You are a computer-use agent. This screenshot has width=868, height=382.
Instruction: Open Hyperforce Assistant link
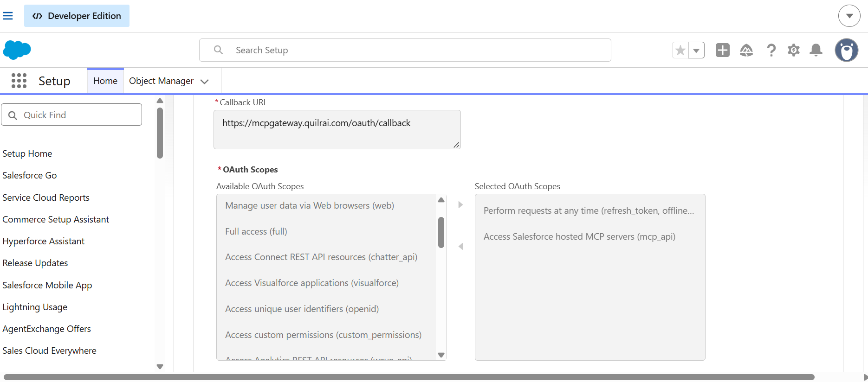(x=44, y=241)
